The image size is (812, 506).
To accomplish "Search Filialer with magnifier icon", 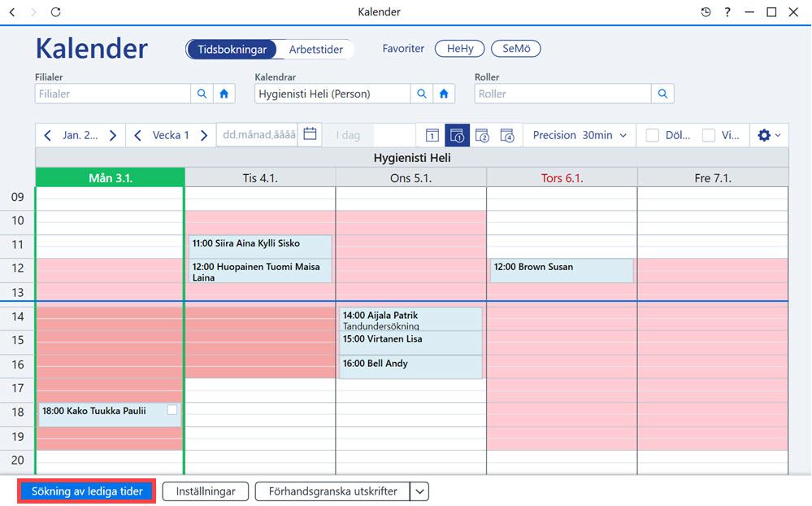I will [202, 94].
